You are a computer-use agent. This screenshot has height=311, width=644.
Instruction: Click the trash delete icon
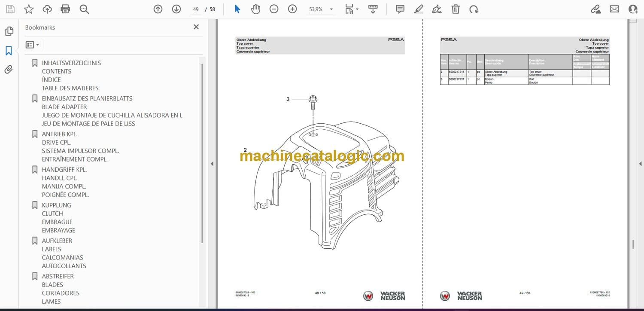(456, 9)
